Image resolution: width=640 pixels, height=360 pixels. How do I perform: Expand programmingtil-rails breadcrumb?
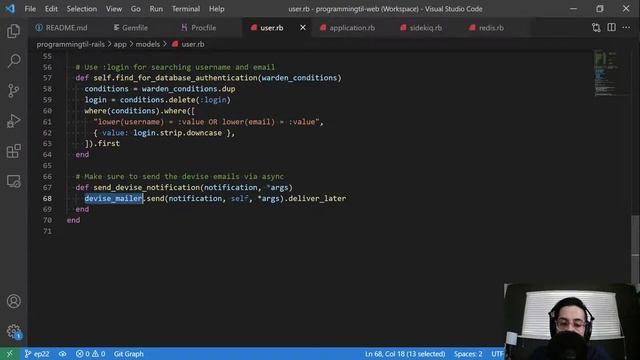tap(71, 44)
